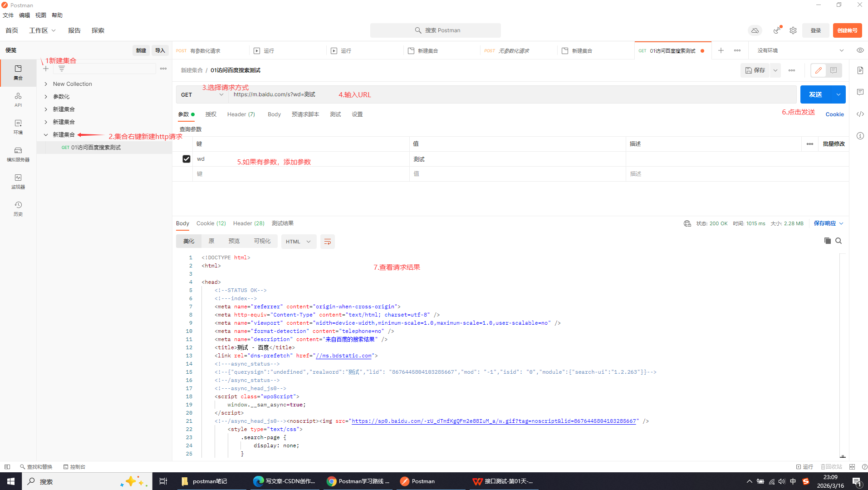Switch to the 授权 tab
The width and height of the screenshot is (868, 490).
211,114
